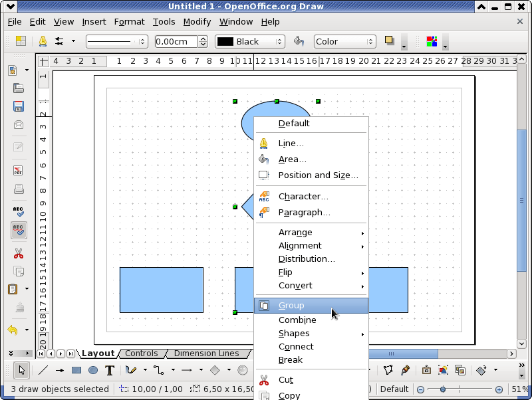Image resolution: width=532 pixels, height=400 pixels.
Task: Click the Glue Points icon
Action: [x=405, y=370]
